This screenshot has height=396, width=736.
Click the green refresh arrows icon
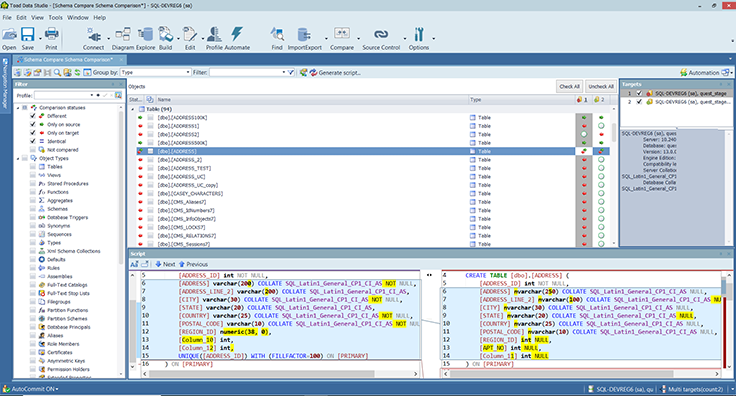click(77, 72)
